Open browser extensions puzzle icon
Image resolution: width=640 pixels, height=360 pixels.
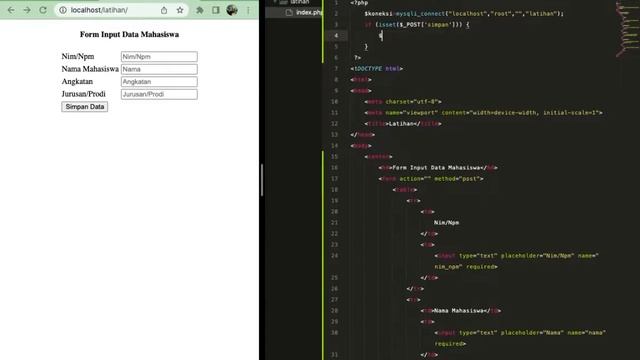coord(200,10)
